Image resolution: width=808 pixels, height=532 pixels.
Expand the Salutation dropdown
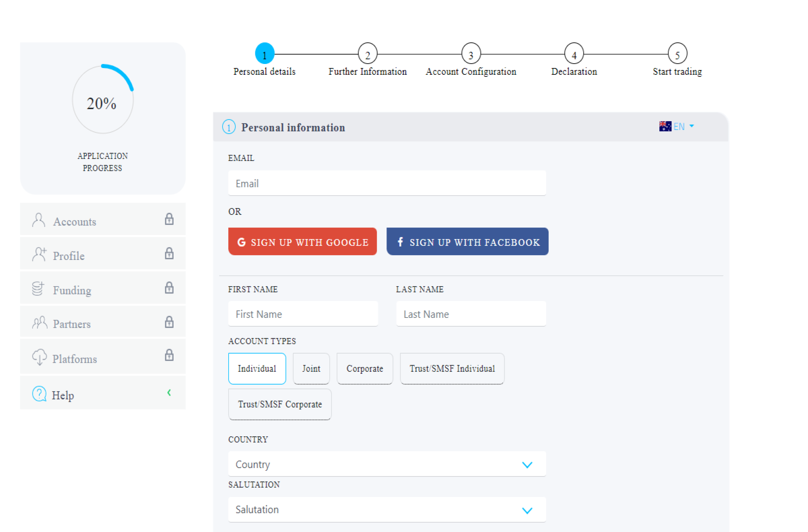coord(387,510)
